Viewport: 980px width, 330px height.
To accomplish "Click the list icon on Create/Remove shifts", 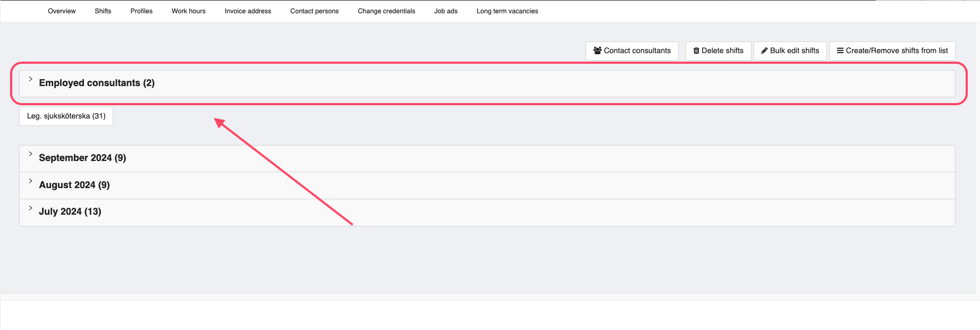I will tap(840, 50).
